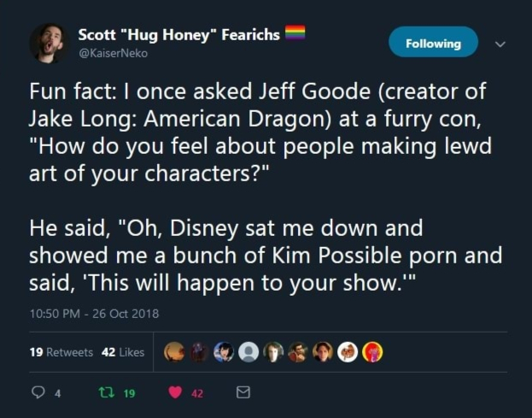Click the fifth liker avatar in the row
This screenshot has width=532, height=418.
[x=273, y=352]
